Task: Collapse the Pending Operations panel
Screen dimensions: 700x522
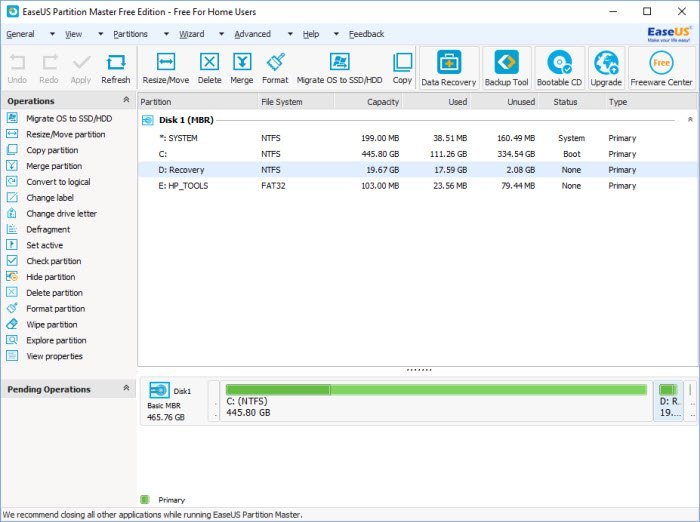Action: coord(126,388)
